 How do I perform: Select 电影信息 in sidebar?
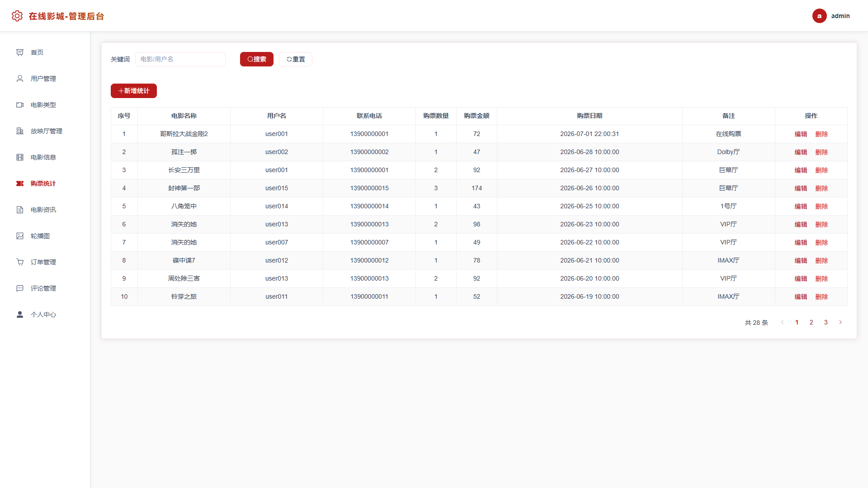click(45, 157)
